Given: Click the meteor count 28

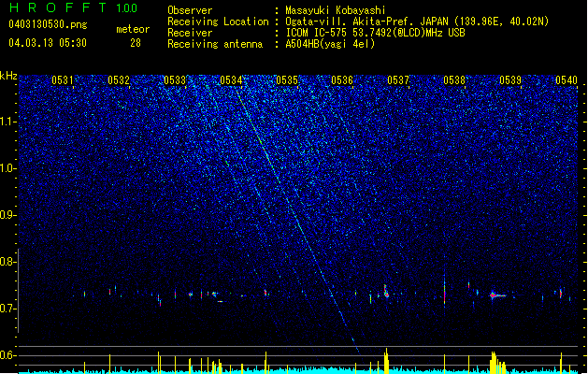Looking at the screenshot, I should pos(136,43).
